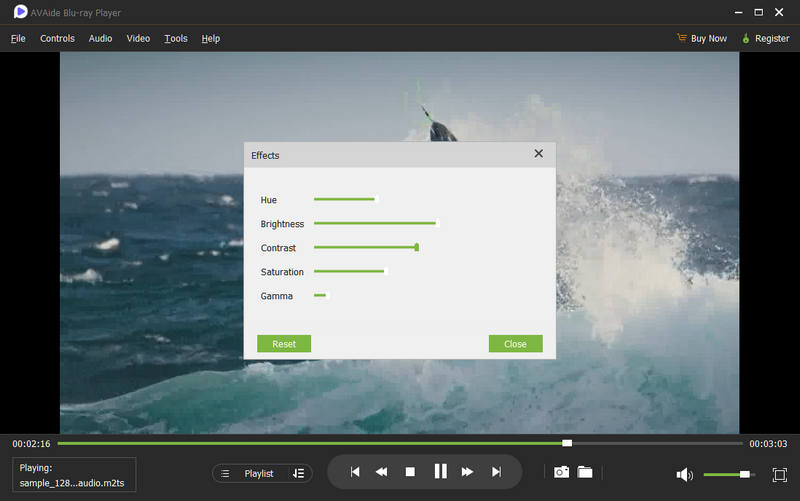Toggle fullscreen mode icon
The image size is (800, 501).
click(x=780, y=475)
